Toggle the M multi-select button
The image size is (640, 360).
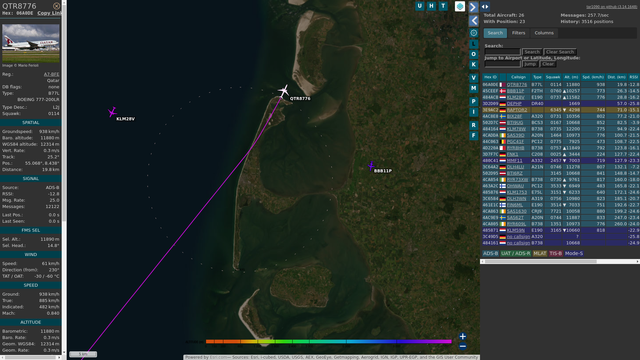(x=473, y=88)
